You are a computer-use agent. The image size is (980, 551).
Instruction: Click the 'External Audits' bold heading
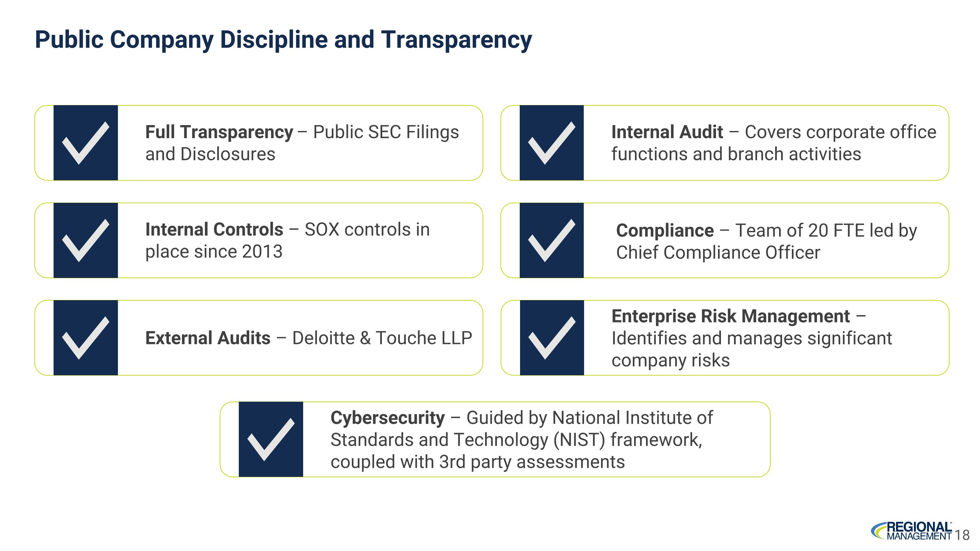208,338
